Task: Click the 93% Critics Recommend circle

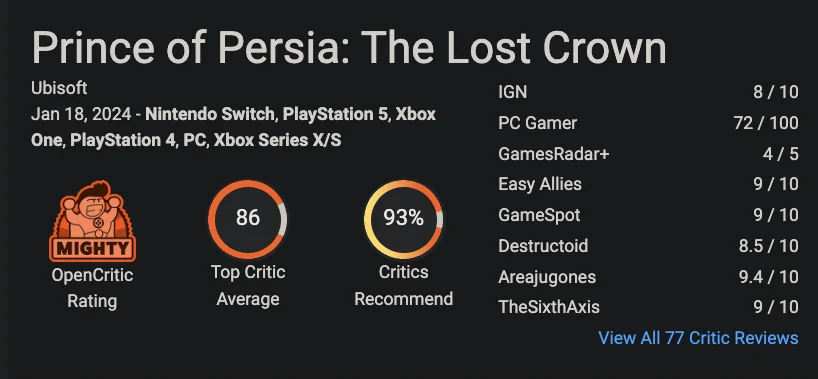Action: click(403, 219)
